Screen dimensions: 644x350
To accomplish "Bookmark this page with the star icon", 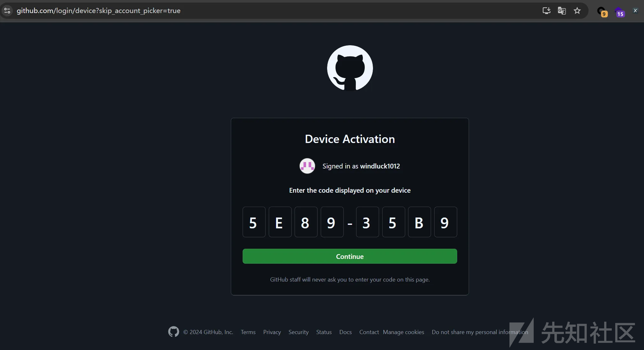I will pos(577,11).
